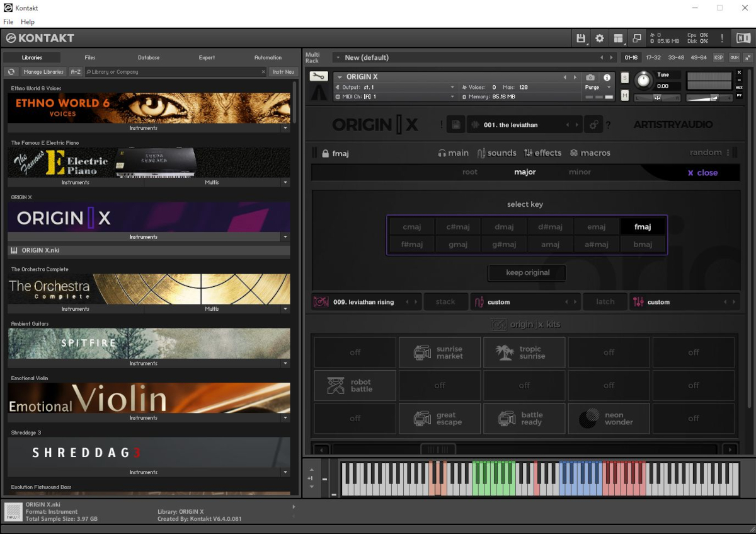Select the tropic sunrise kit
This screenshot has width=756, height=534.
(x=524, y=352)
